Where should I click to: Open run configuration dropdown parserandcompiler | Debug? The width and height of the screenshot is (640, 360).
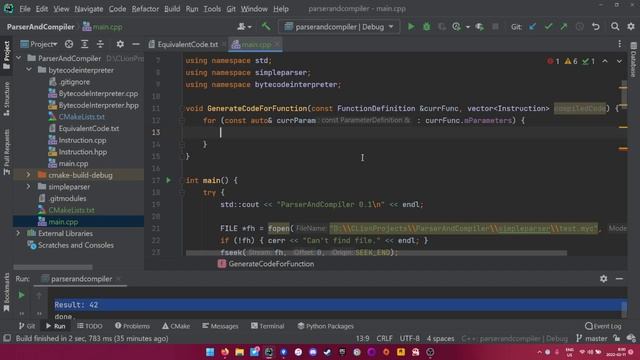point(339,27)
